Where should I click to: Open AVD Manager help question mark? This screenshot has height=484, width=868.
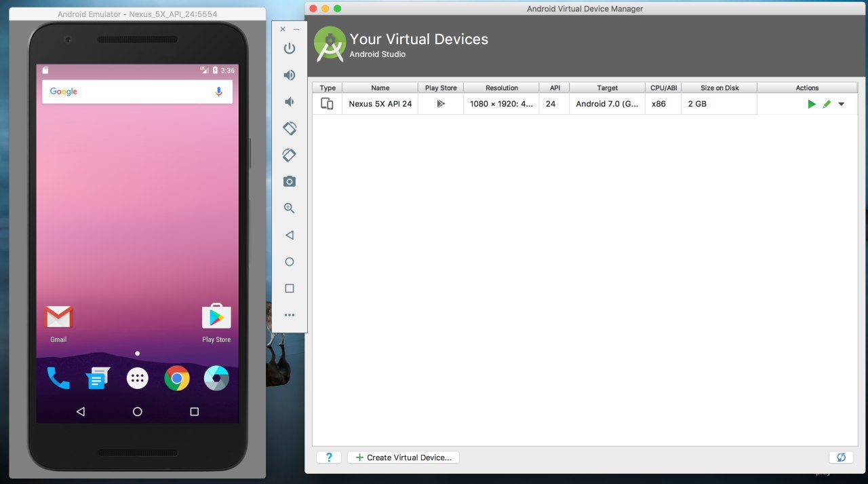329,458
